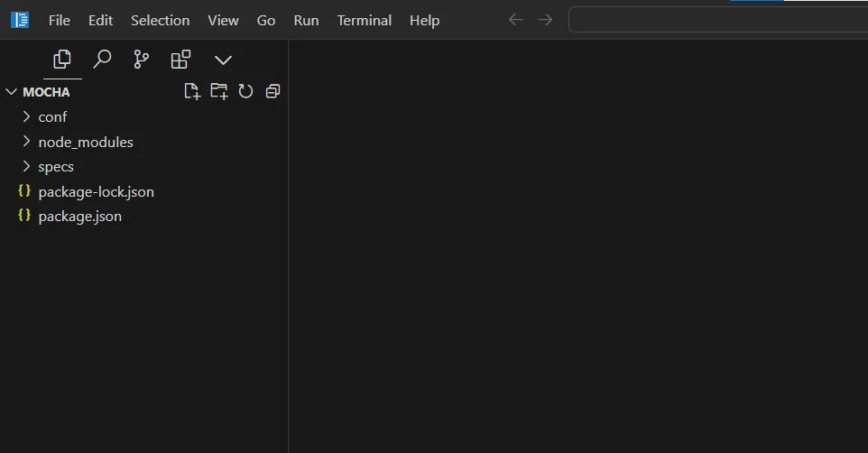868x453 pixels.
Task: Click the package.json JSON braces icon
Action: [x=24, y=215]
